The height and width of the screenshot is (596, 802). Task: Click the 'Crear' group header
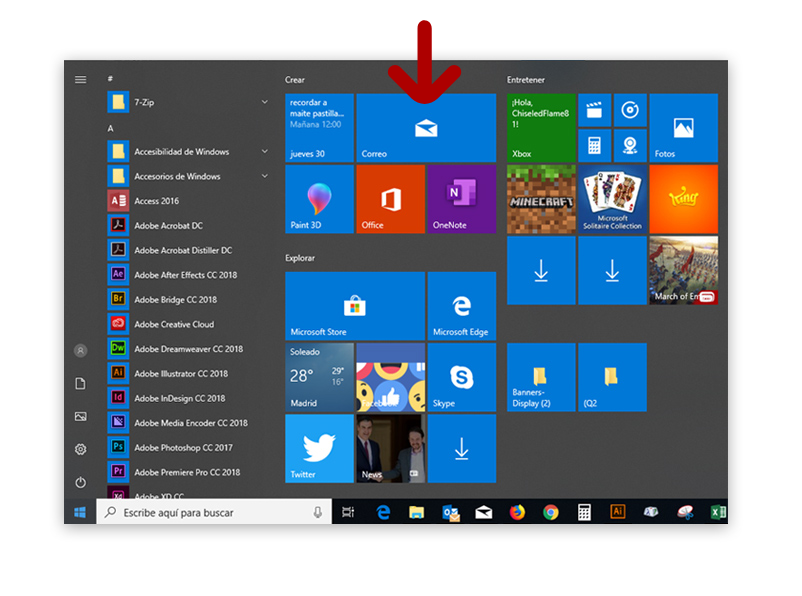295,80
